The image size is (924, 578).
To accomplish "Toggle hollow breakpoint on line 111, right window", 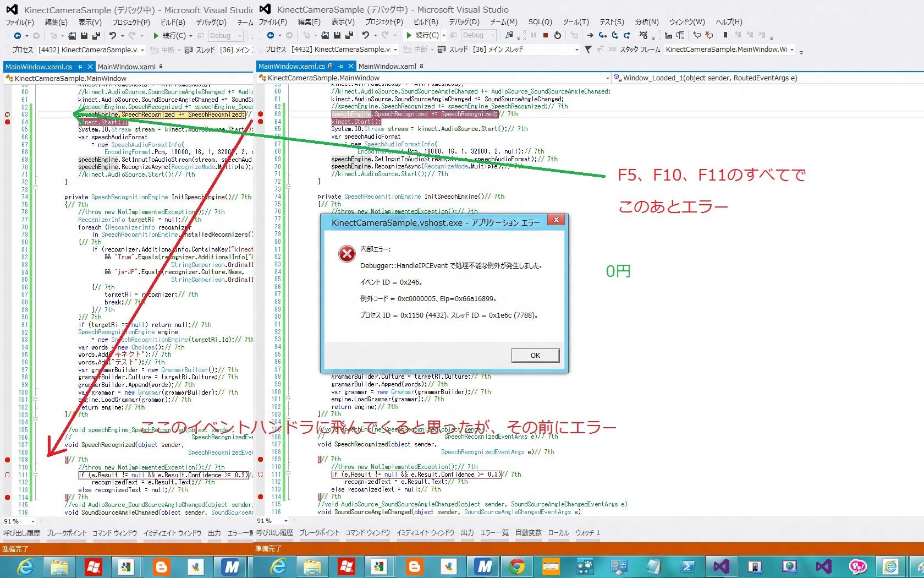I will coord(261,474).
